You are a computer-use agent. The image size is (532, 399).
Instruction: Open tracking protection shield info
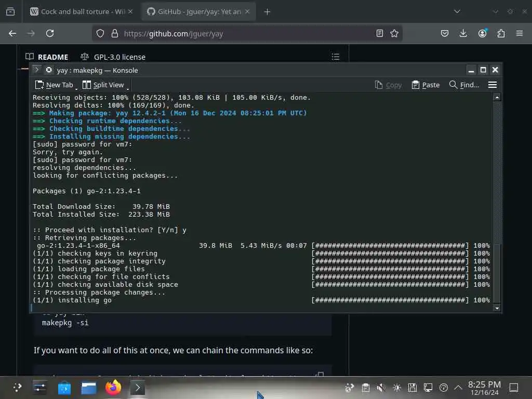[x=100, y=33]
